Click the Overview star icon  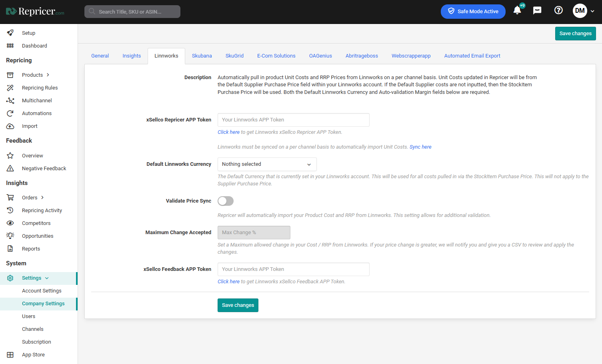tap(10, 155)
